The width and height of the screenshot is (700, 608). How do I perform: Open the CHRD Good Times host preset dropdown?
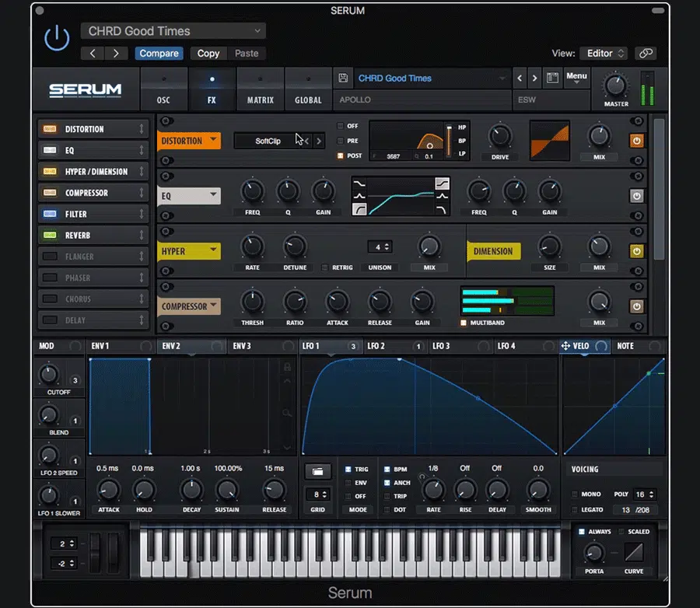[173, 31]
